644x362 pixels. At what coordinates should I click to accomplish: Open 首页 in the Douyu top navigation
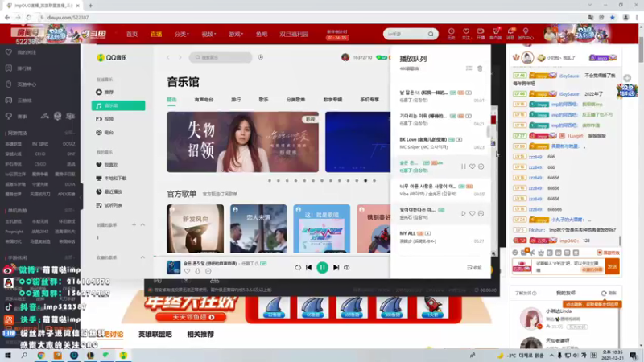pyautogui.click(x=132, y=34)
